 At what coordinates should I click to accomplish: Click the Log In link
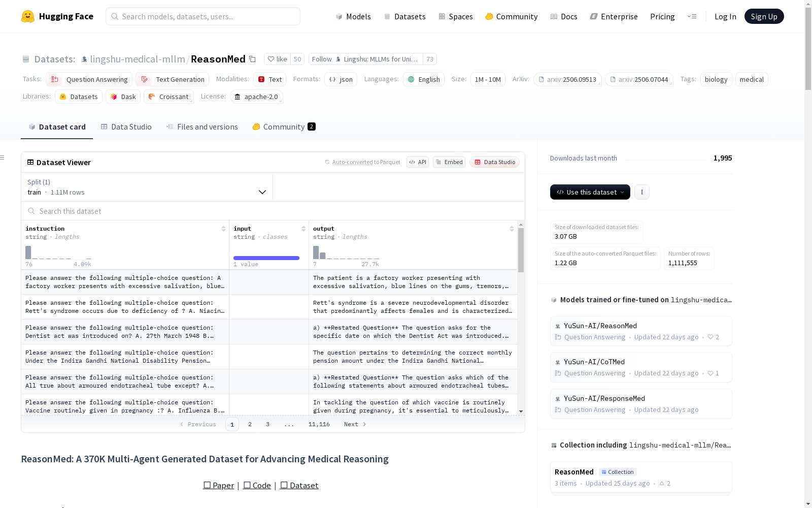tap(725, 16)
